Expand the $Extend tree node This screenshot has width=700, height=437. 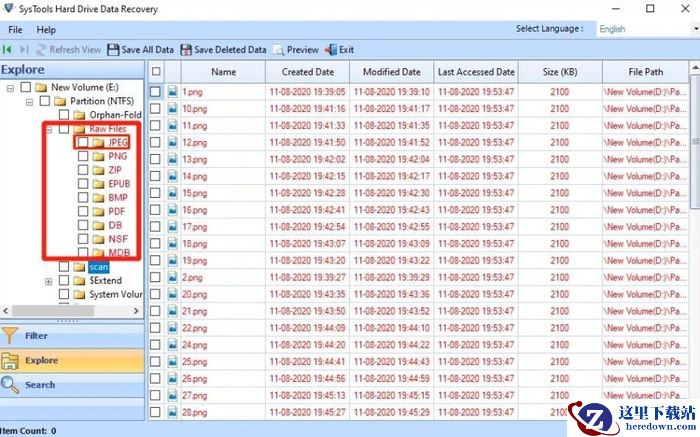click(48, 282)
